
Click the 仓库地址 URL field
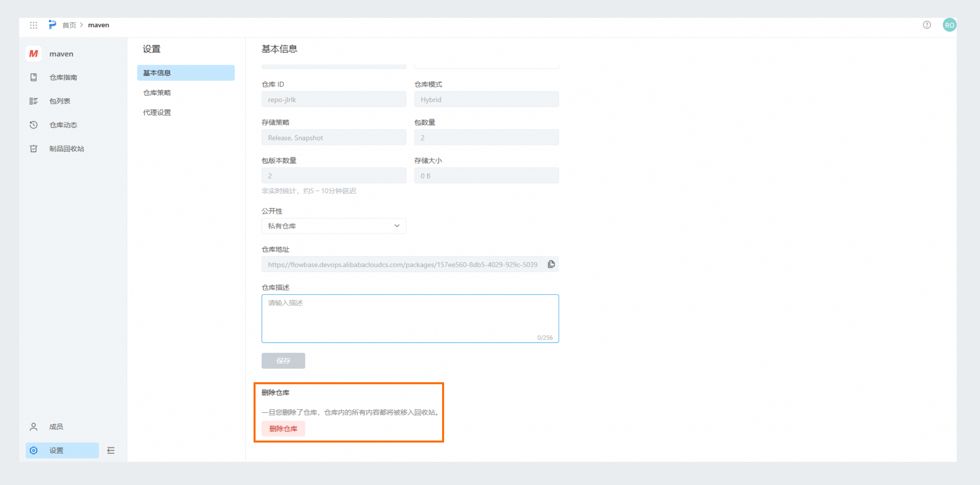pos(410,264)
